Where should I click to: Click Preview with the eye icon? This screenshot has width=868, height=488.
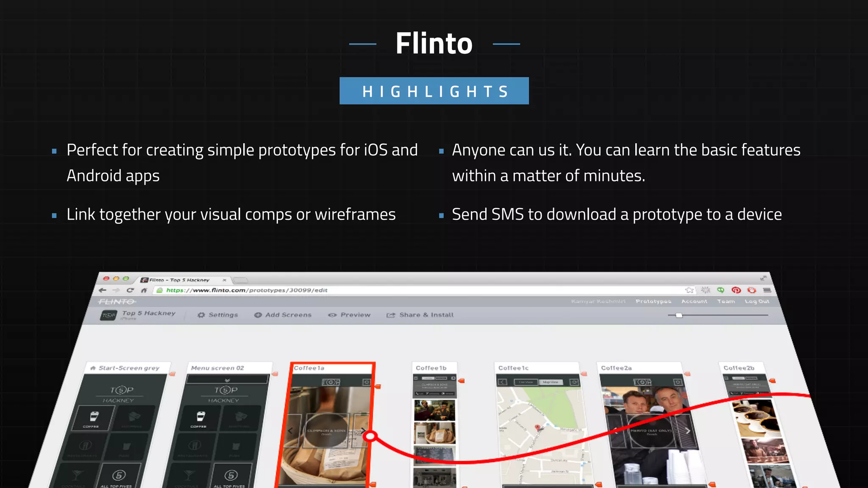coord(349,315)
